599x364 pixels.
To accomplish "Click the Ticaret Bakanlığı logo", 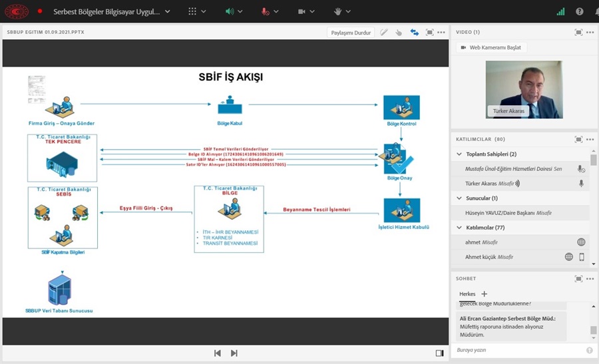I will 17,11.
